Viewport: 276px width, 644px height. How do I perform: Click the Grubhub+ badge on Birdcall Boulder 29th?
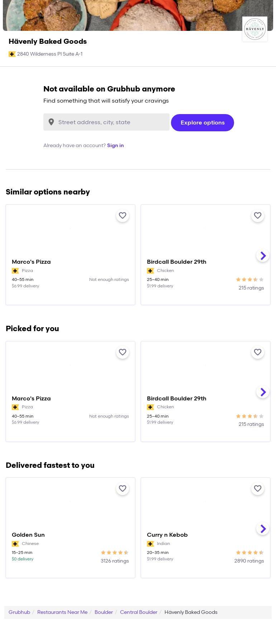[x=151, y=271]
